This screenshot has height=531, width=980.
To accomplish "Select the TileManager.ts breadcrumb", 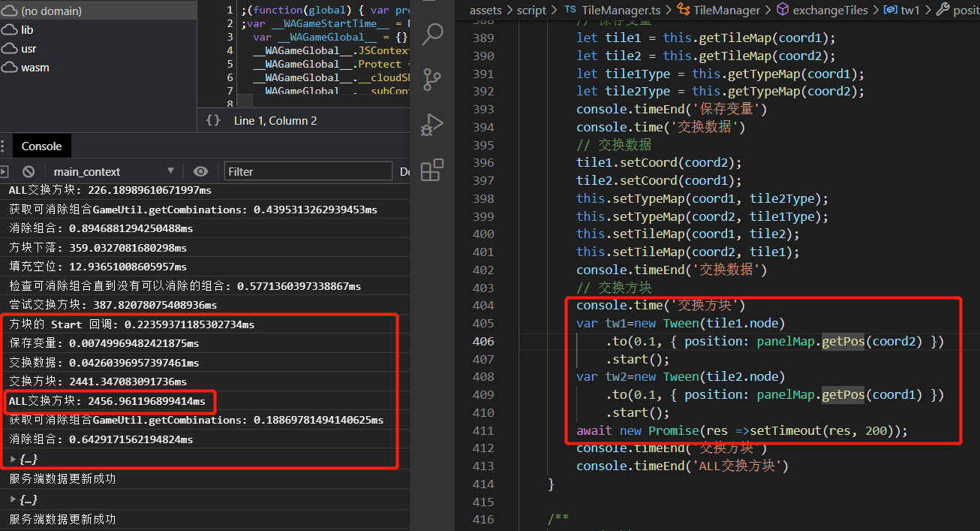I will 622,10.
